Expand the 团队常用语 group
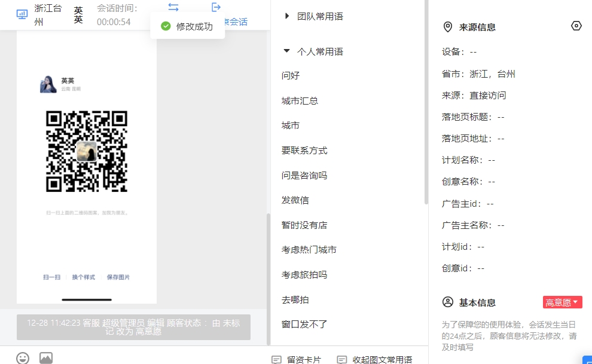 [x=287, y=16]
